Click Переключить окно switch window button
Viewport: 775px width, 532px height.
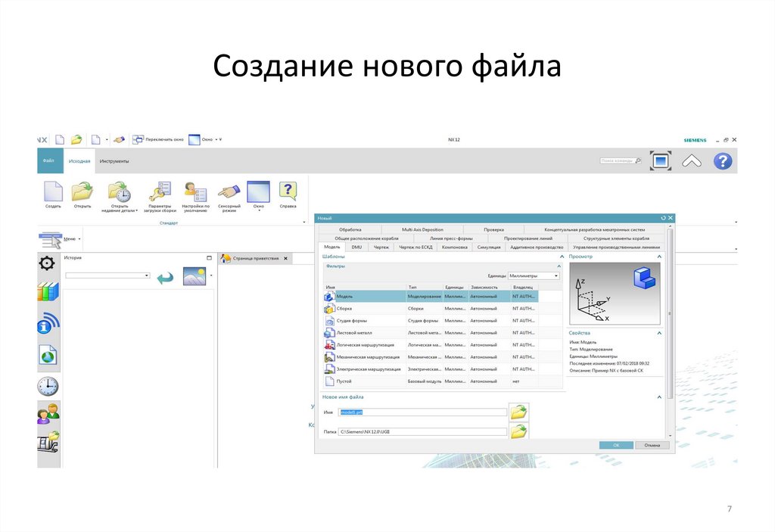(x=157, y=140)
